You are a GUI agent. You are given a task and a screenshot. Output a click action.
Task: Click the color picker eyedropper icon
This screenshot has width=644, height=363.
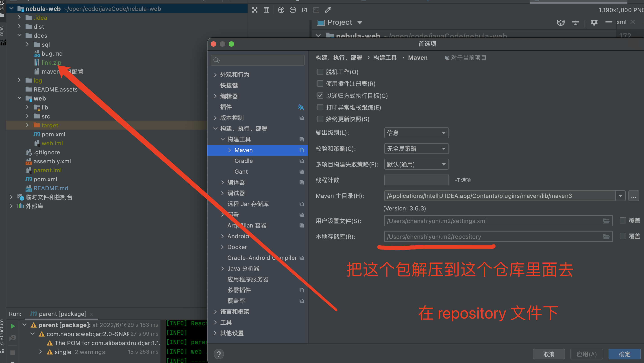pyautogui.click(x=328, y=10)
